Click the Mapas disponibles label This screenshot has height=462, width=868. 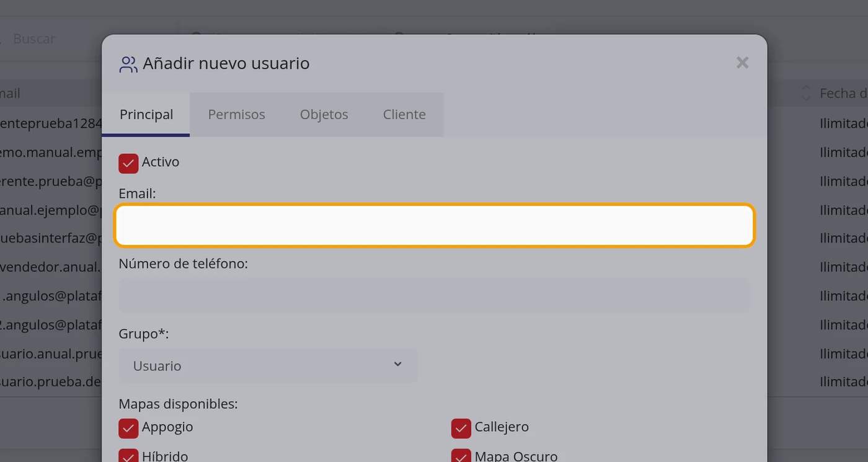point(178,404)
